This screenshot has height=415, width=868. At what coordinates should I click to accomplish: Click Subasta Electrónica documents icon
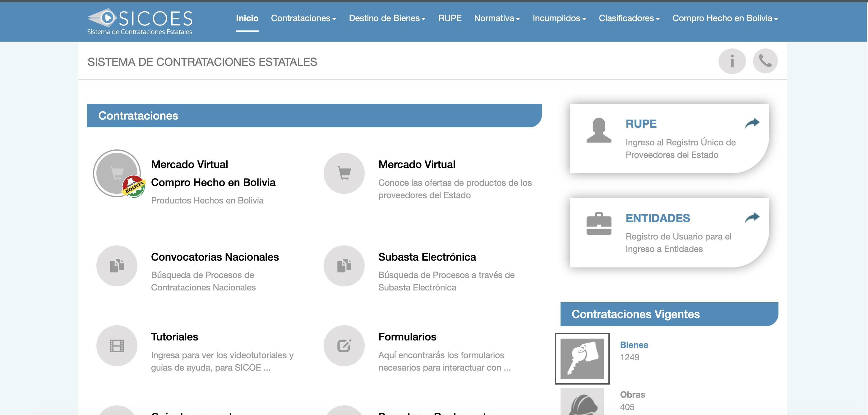point(344,266)
